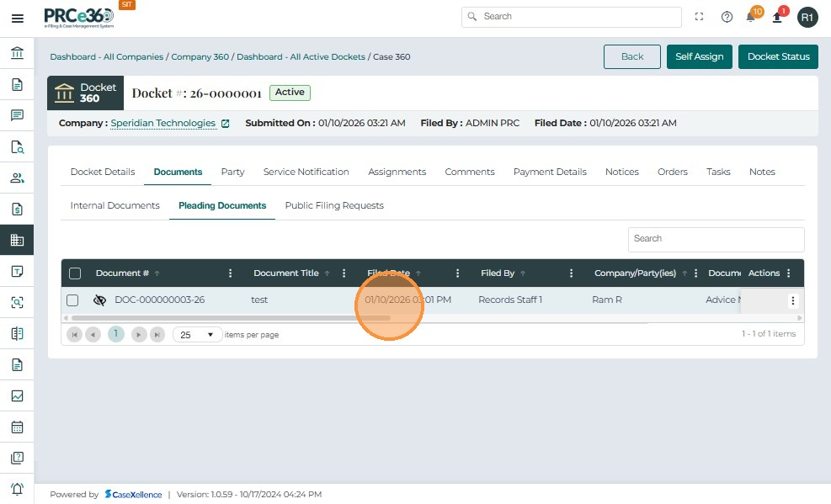Open the Orders tab
Screen dimensions: 831x504
(673, 172)
